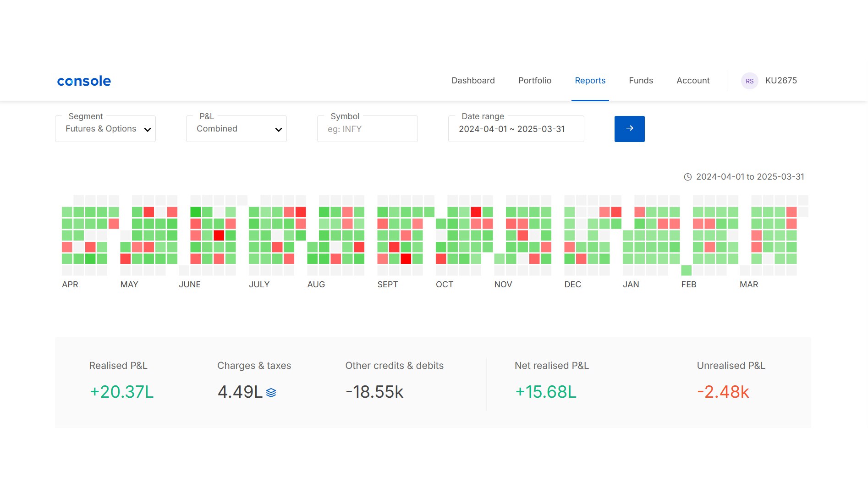The height and width of the screenshot is (488, 868).
Task: Open the Date range picker
Action: [x=516, y=129]
